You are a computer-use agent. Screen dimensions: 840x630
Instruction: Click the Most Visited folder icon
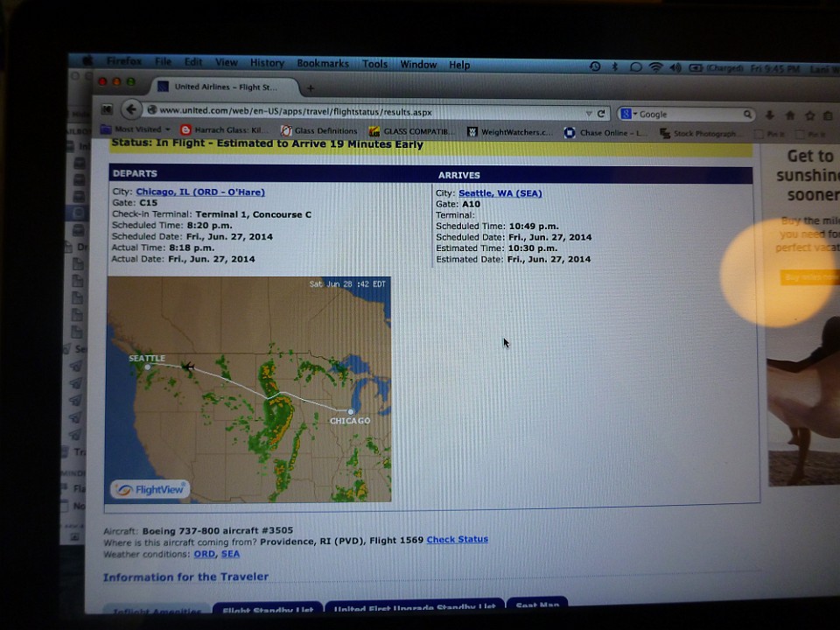[106, 129]
